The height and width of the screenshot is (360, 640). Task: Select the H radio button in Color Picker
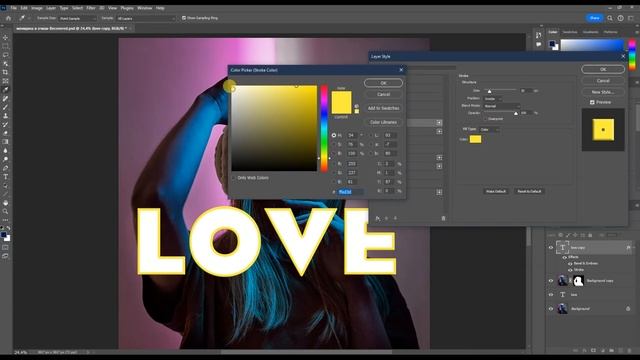click(334, 135)
